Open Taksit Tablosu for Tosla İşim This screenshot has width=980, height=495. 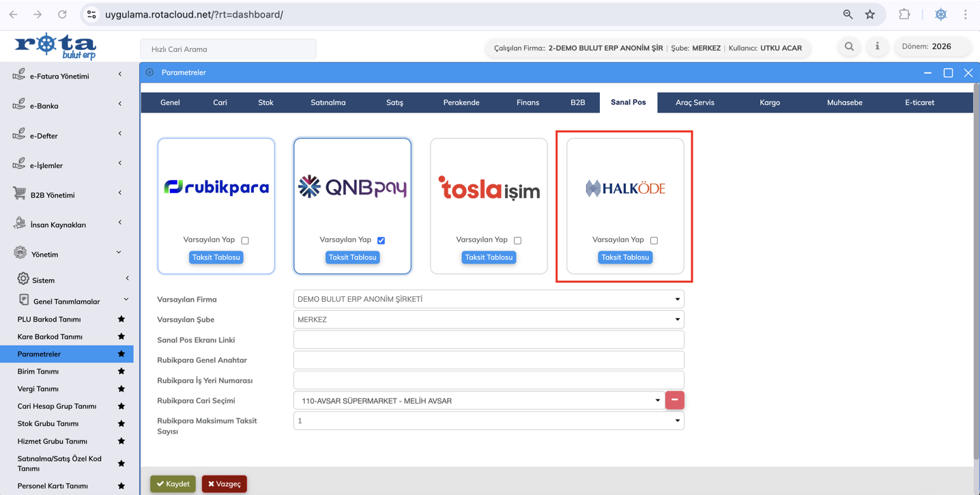pos(489,257)
